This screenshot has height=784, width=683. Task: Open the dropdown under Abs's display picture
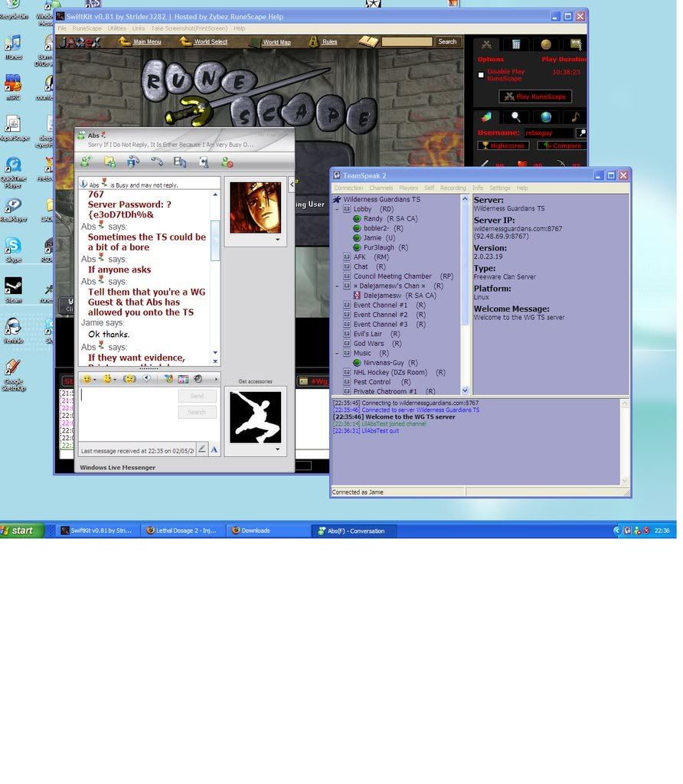click(277, 240)
